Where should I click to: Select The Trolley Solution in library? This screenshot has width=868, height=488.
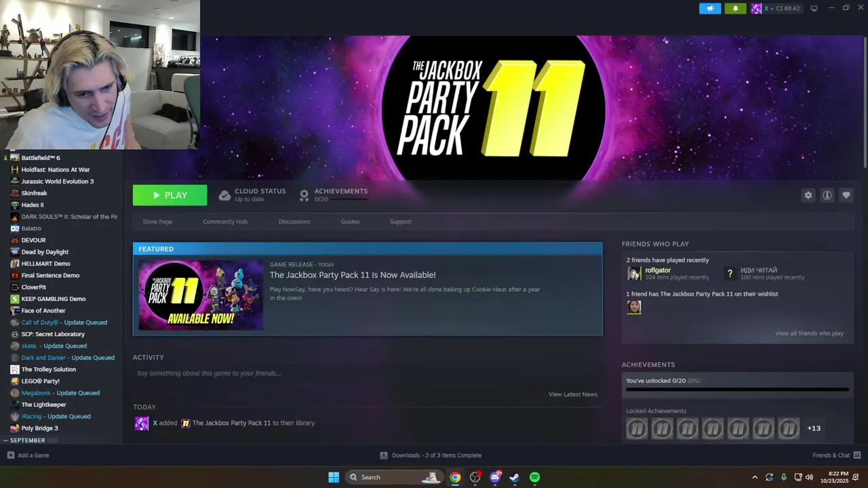[49, 369]
